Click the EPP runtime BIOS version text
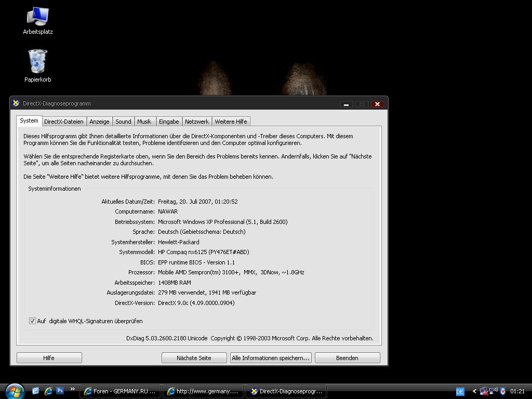 coord(196,262)
